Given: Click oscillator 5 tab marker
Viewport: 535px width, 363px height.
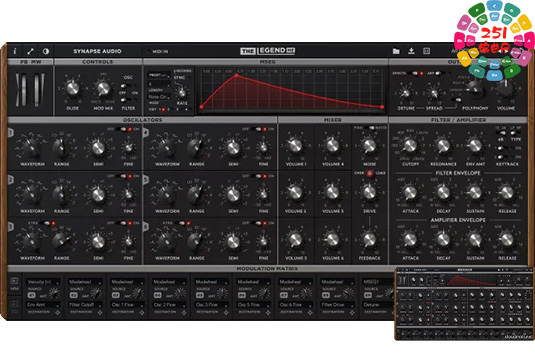Looking at the screenshot, I should tap(146, 179).
